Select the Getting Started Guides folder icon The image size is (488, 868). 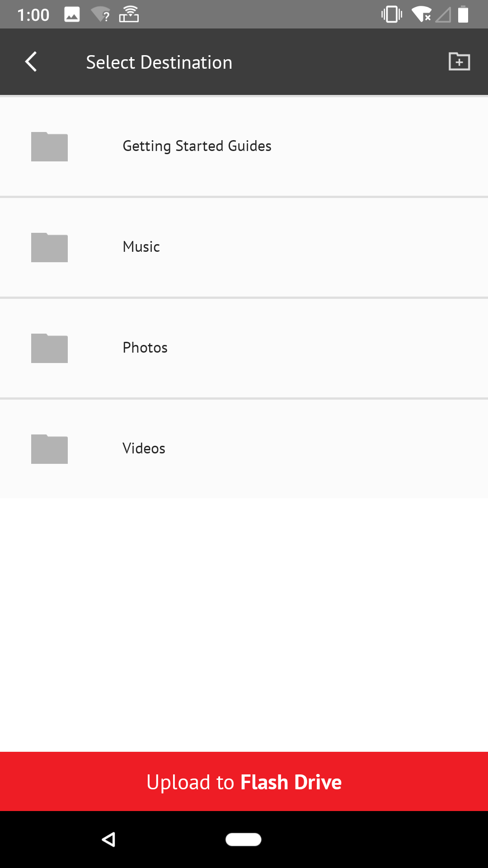click(x=49, y=146)
